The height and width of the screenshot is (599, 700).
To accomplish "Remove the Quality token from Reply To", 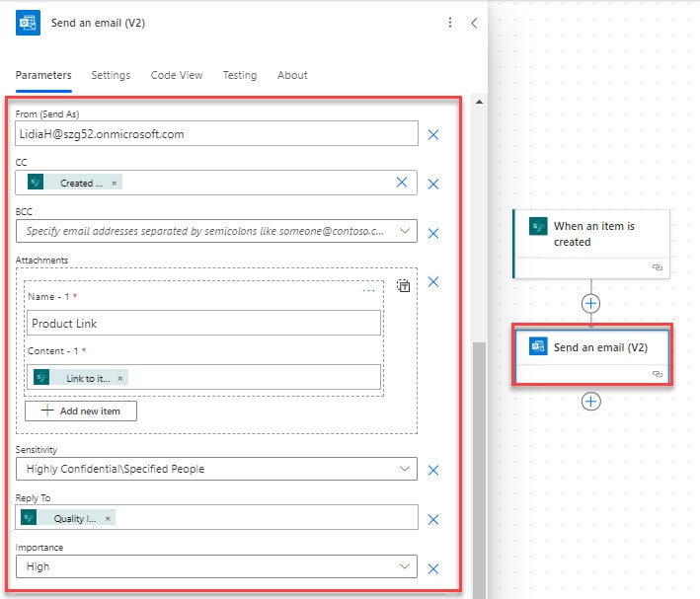I will [108, 519].
